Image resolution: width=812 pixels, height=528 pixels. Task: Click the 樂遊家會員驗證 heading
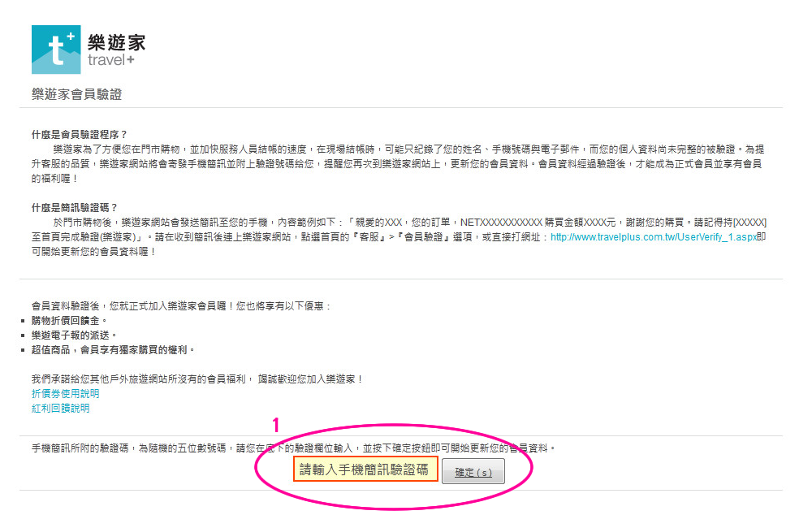[76, 94]
